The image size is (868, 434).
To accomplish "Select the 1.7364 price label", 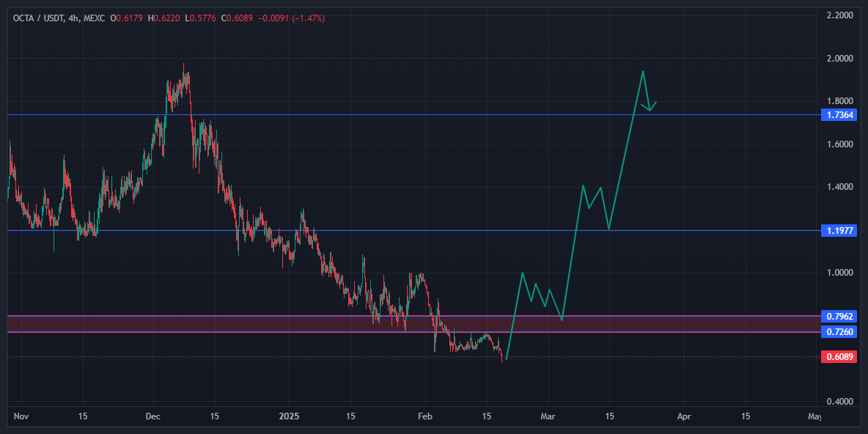I will pos(841,115).
